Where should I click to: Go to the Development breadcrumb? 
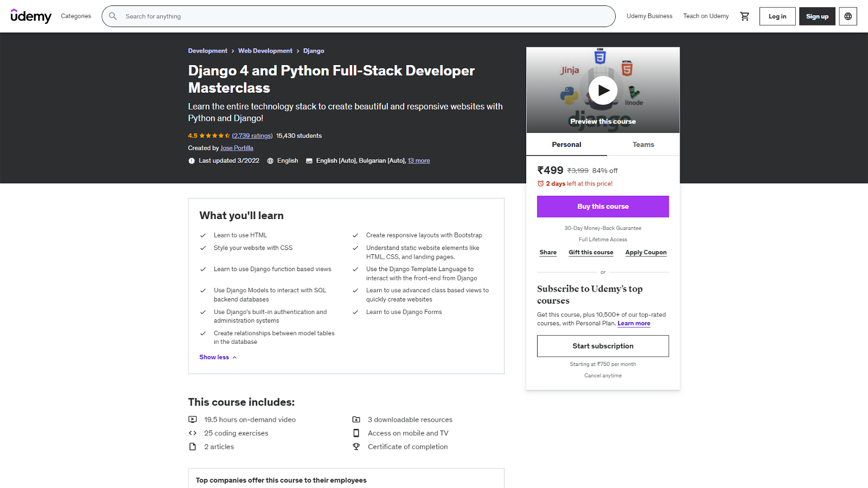(208, 51)
